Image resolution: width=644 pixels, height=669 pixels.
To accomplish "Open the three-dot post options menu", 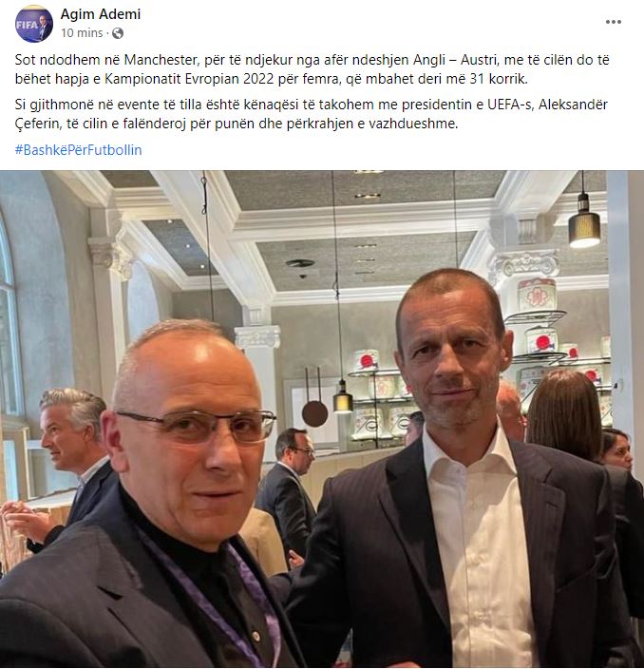I will click(x=614, y=22).
